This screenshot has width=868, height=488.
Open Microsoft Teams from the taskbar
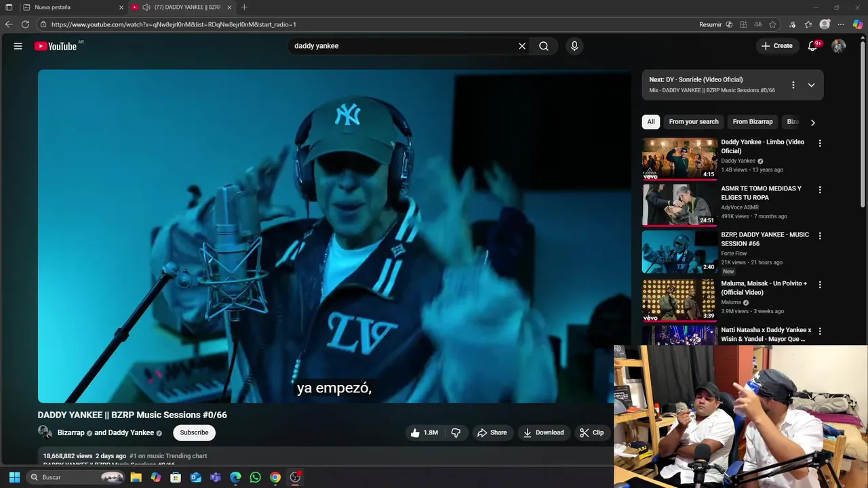click(x=216, y=477)
